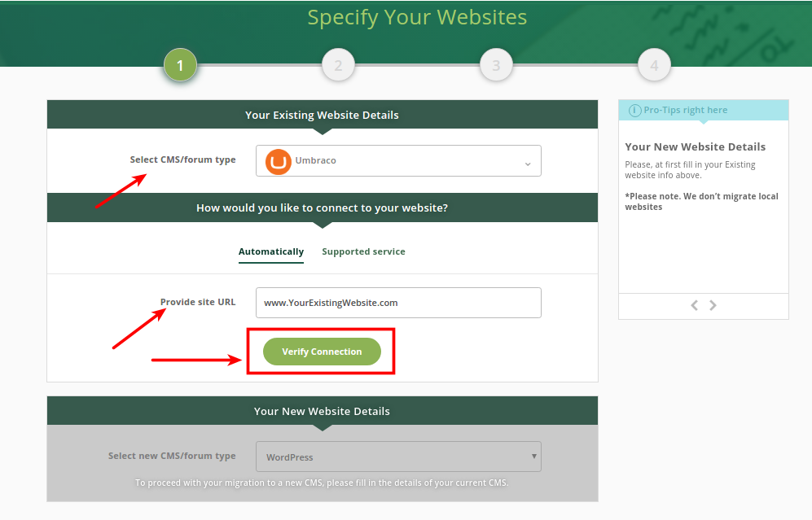Click the Your New Website Details section header

pyautogui.click(x=322, y=411)
